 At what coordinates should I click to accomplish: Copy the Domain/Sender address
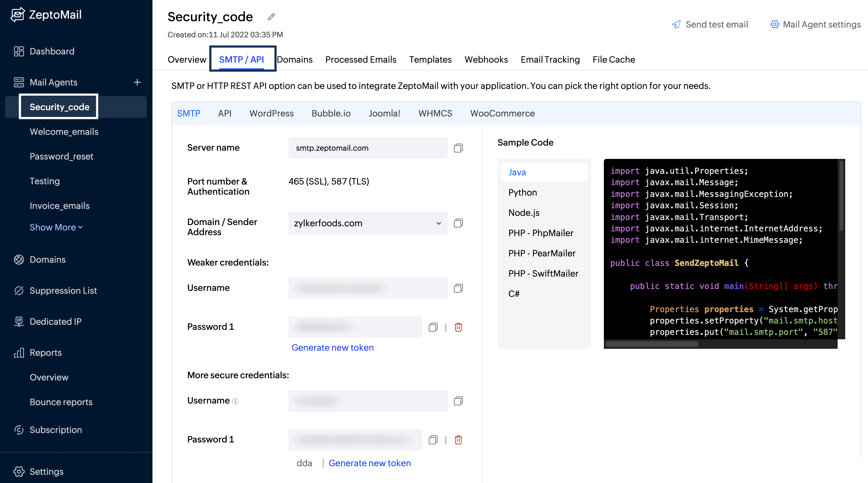pyautogui.click(x=458, y=223)
